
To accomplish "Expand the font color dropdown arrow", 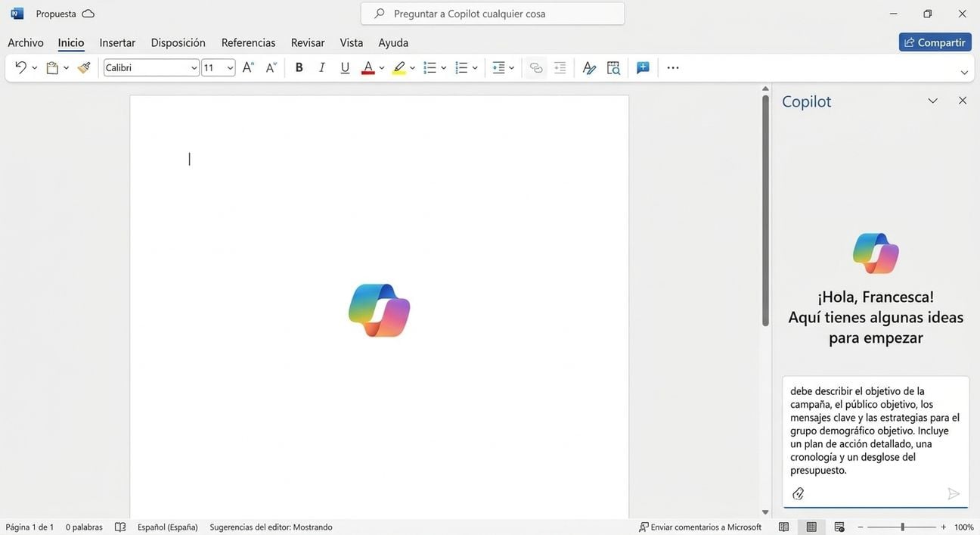I will tap(382, 68).
